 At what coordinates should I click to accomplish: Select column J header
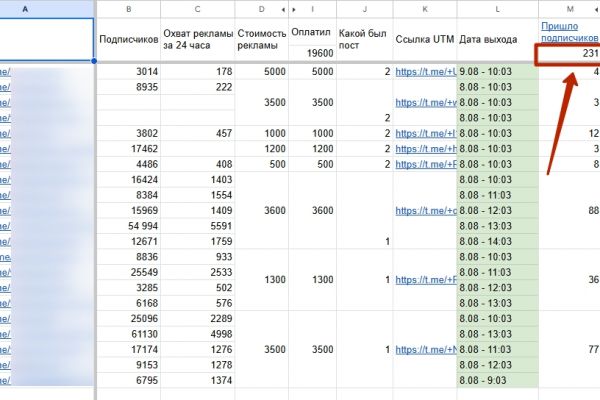[365, 9]
